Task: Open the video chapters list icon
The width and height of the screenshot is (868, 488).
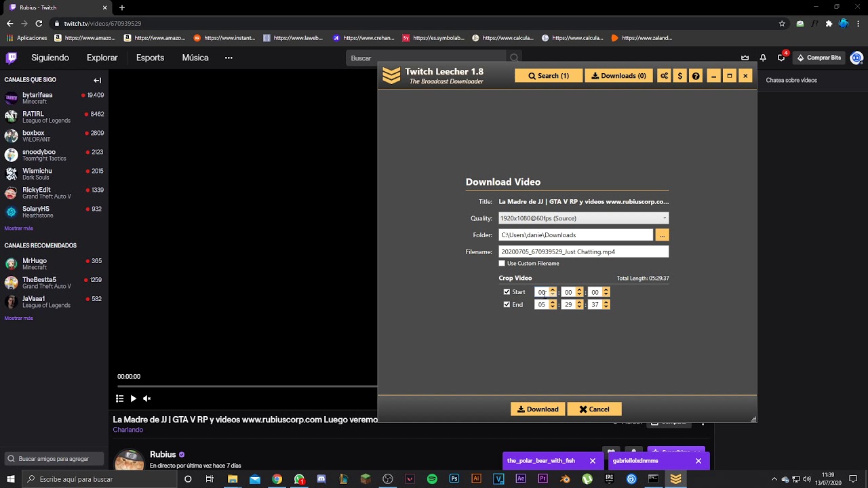Action: coord(119,399)
